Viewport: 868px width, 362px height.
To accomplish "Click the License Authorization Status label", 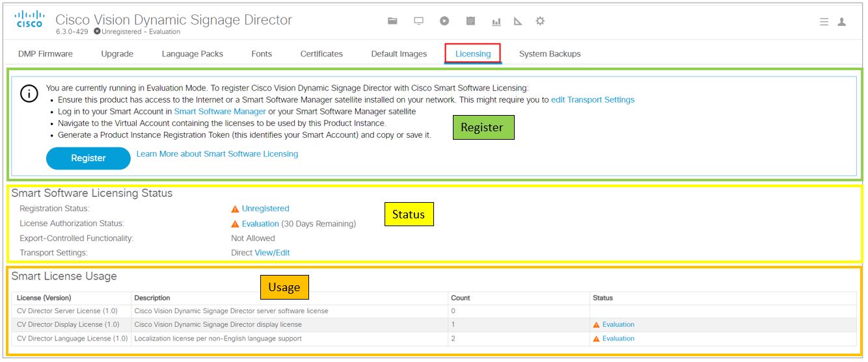I will (x=72, y=224).
